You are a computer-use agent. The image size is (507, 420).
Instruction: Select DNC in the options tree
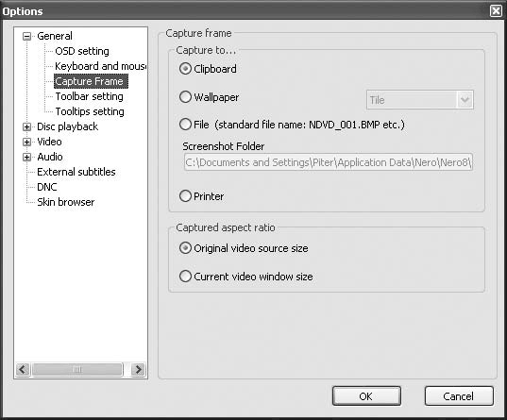[47, 187]
